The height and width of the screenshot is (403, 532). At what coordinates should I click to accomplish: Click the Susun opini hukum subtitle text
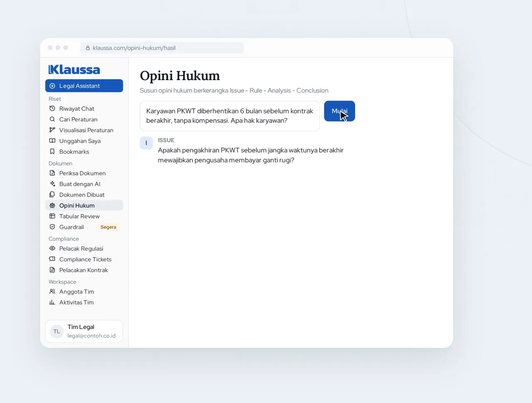click(234, 91)
